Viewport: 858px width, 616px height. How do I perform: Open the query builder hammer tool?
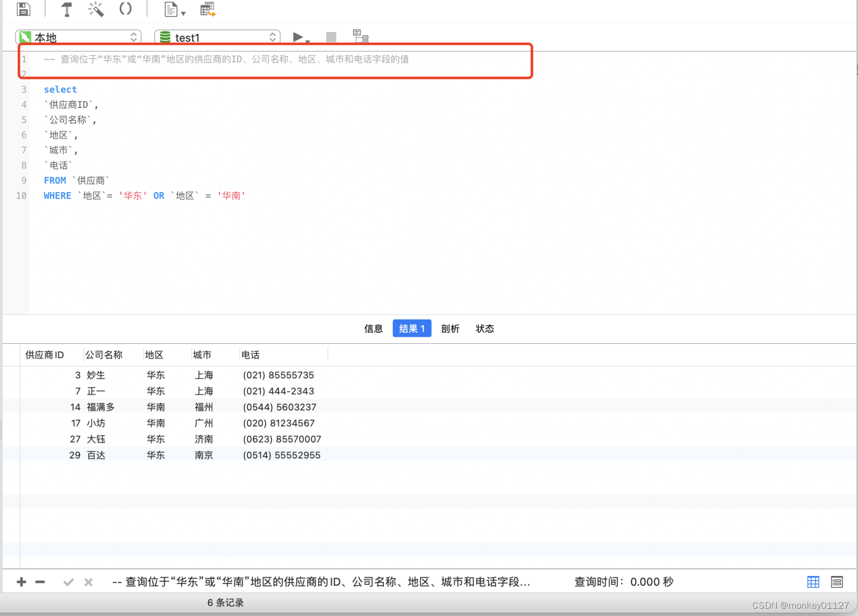(x=66, y=9)
